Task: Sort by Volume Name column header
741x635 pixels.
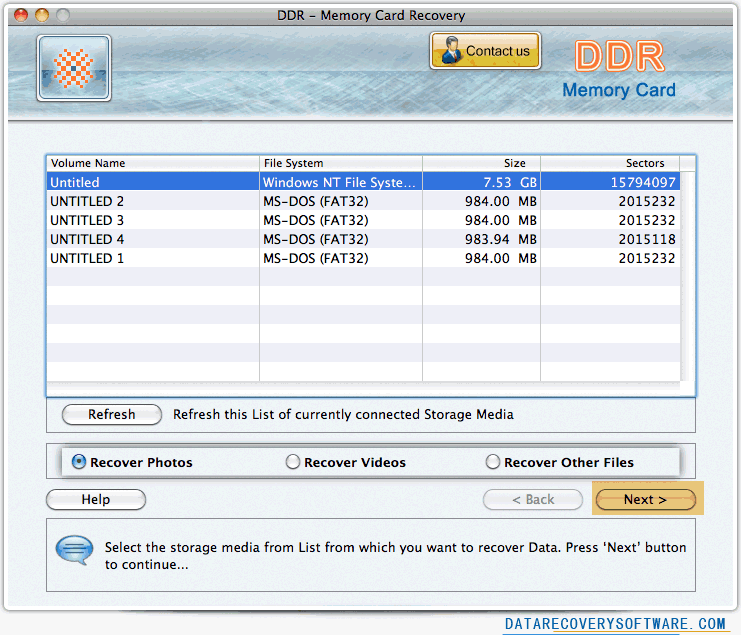Action: click(153, 163)
